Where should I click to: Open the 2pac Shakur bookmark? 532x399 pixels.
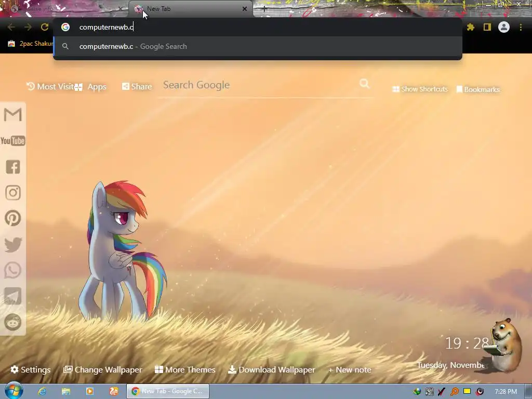pyautogui.click(x=30, y=44)
